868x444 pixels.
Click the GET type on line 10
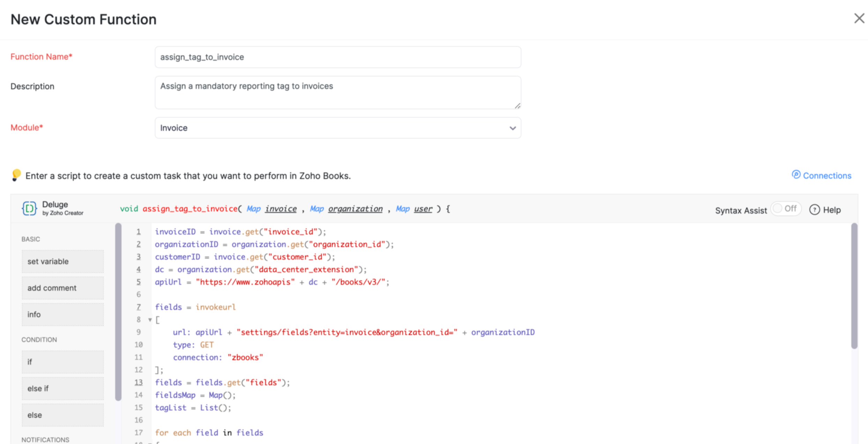[207, 345]
